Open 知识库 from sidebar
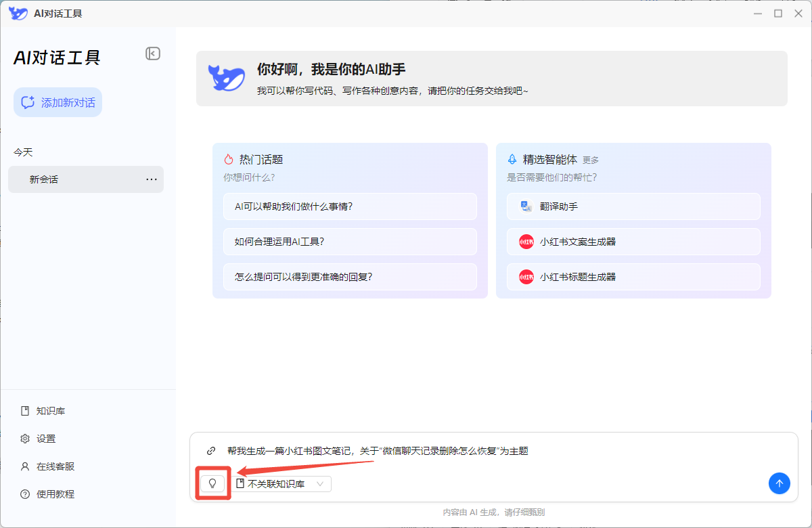This screenshot has width=812, height=528. point(51,411)
